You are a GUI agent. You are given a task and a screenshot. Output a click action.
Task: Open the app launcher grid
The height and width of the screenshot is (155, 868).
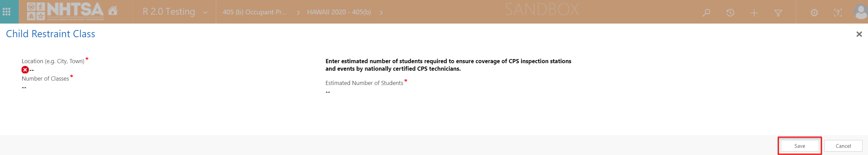click(x=6, y=12)
